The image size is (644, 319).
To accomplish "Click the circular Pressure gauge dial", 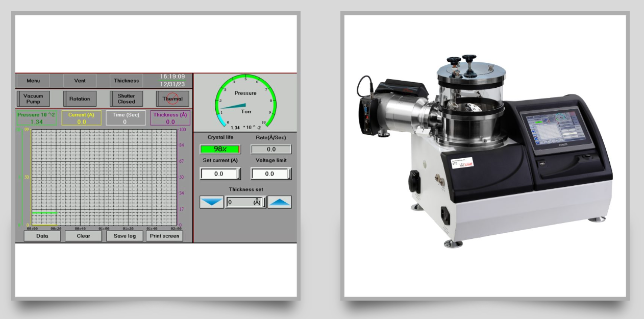I will (x=245, y=102).
